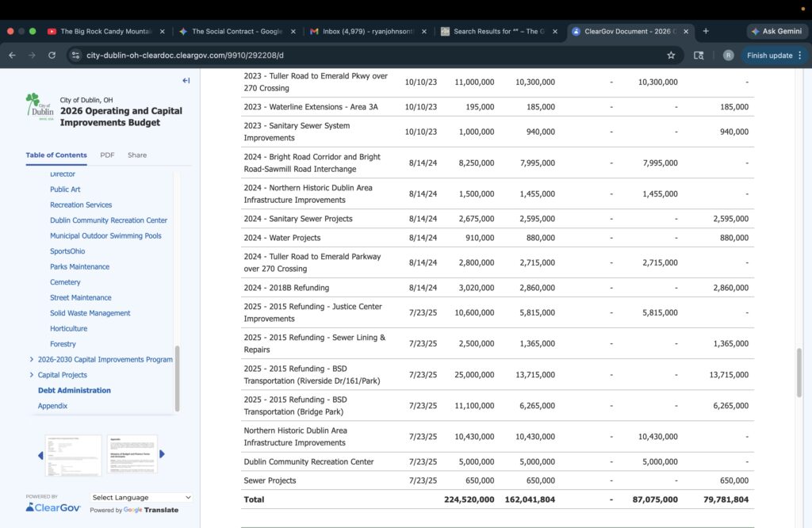The width and height of the screenshot is (812, 528).
Task: Open the Appendix section link
Action: 52,406
